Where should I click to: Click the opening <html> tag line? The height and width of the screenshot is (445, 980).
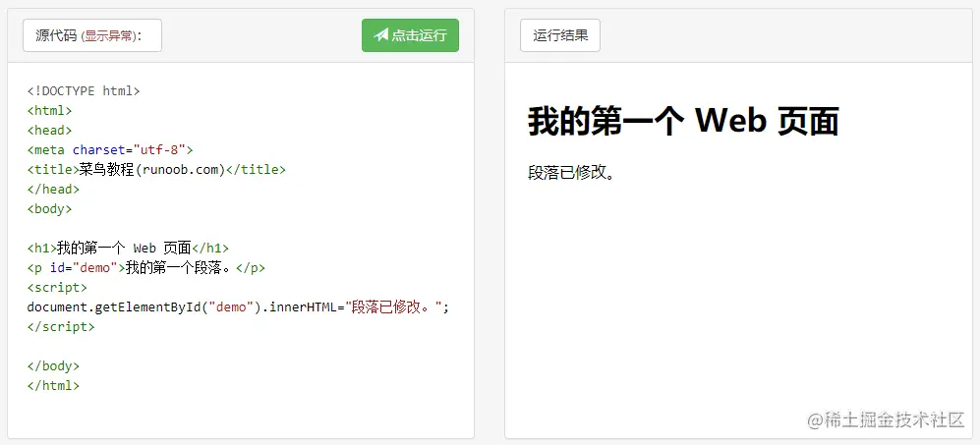coord(49,111)
